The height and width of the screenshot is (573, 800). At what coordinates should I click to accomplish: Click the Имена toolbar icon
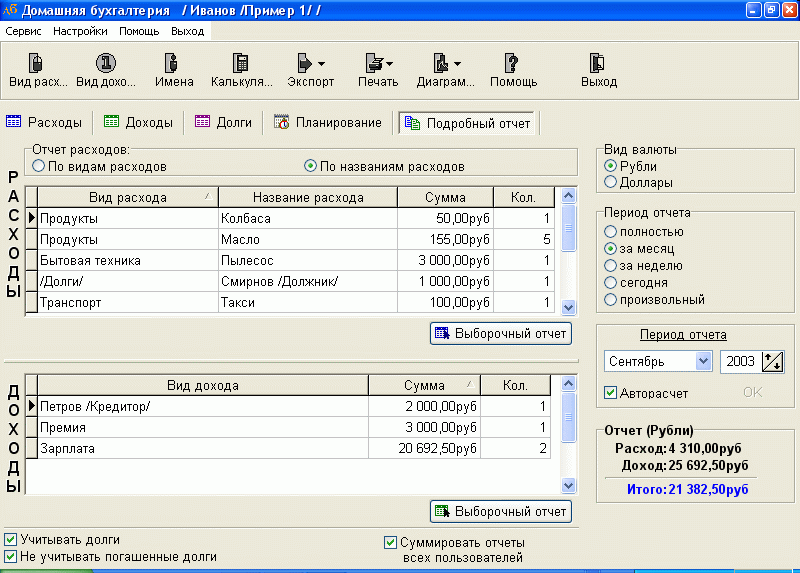click(x=174, y=70)
